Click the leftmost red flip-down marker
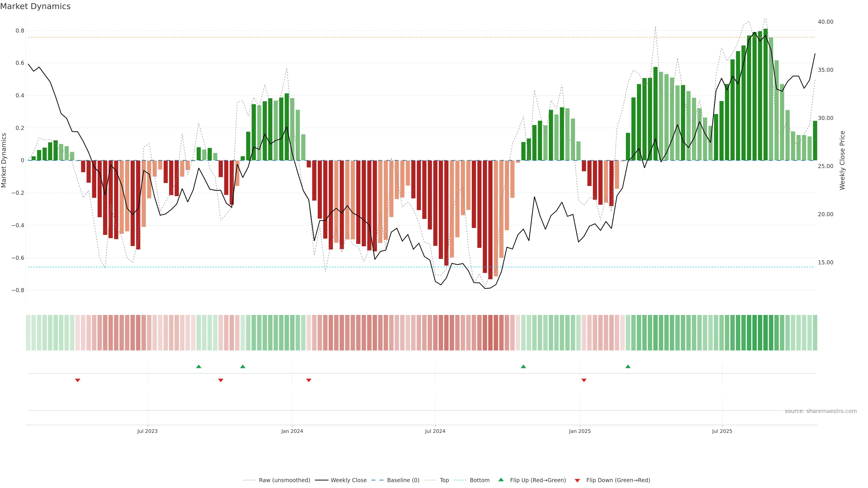The height and width of the screenshot is (488, 868). pos(78,380)
